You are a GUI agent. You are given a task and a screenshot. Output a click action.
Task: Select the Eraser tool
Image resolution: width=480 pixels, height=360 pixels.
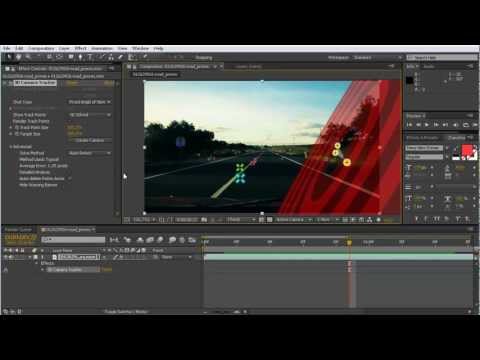point(120,57)
